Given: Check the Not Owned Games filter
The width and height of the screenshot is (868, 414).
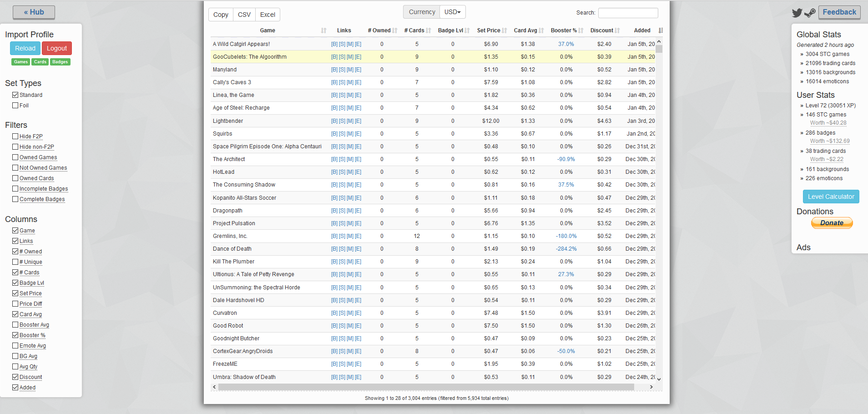Looking at the screenshot, I should [15, 167].
